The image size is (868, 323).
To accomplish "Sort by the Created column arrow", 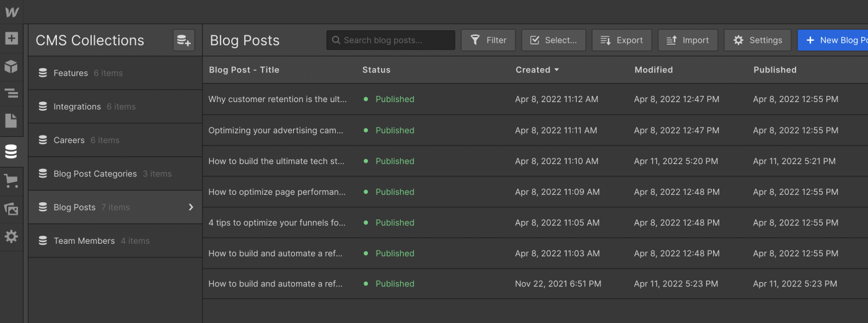I will pos(556,70).
